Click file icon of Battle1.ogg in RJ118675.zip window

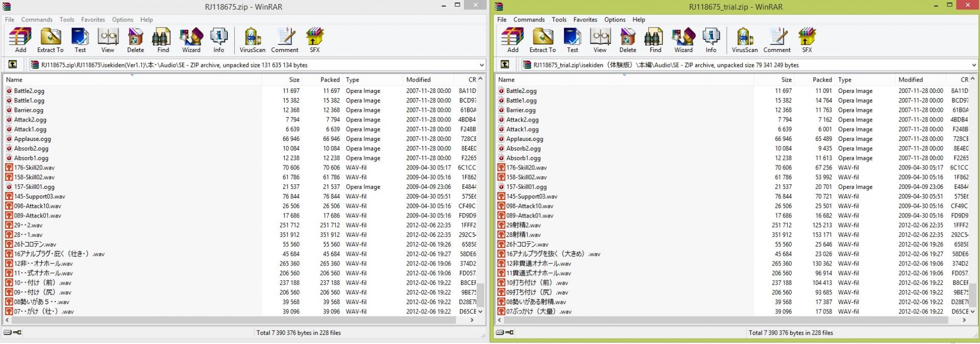(9, 101)
